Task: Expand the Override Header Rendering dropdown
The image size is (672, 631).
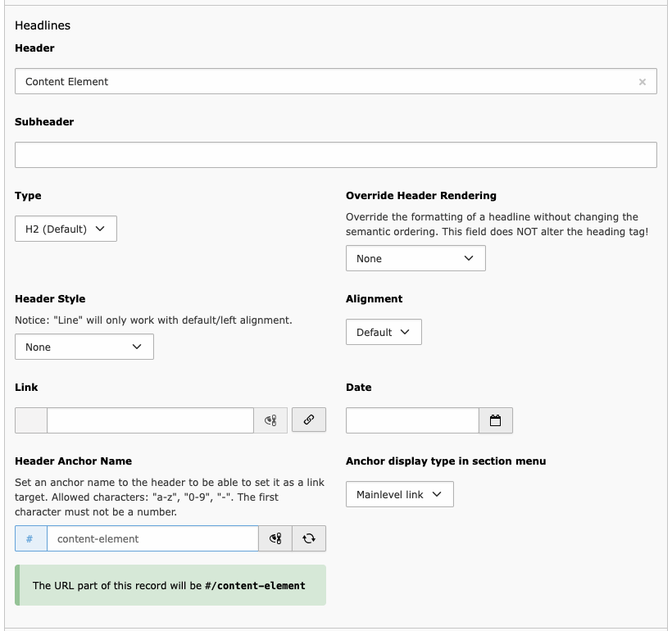Action: pos(415,258)
